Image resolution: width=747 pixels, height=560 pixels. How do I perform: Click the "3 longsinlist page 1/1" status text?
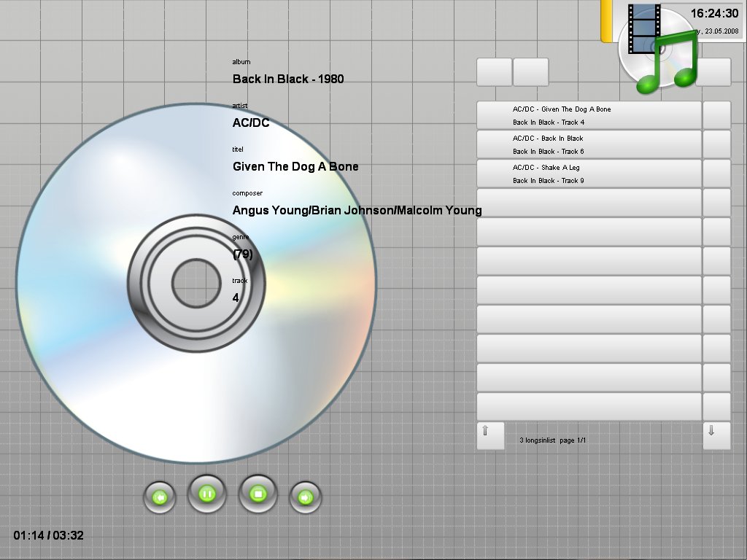pyautogui.click(x=553, y=440)
